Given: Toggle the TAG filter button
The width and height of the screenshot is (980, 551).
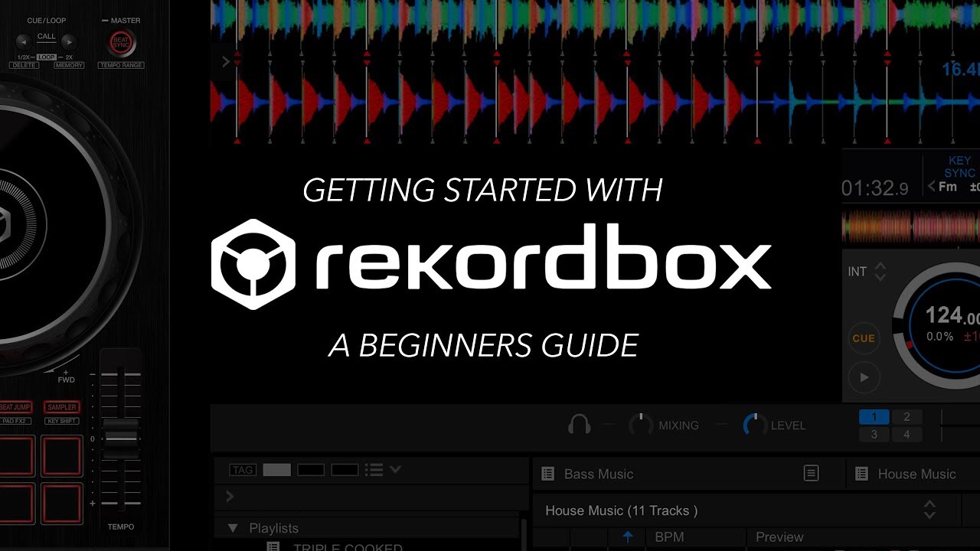Looking at the screenshot, I should coord(241,469).
